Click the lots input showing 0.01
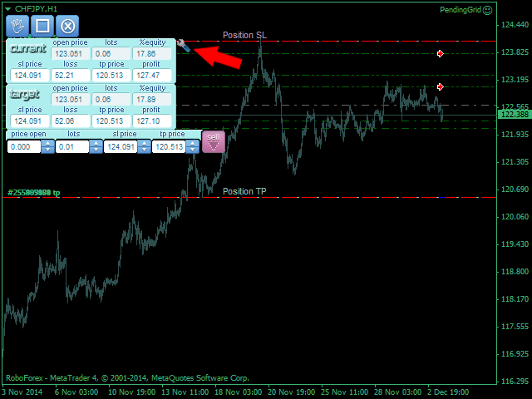The image size is (532, 399). pyautogui.click(x=75, y=146)
